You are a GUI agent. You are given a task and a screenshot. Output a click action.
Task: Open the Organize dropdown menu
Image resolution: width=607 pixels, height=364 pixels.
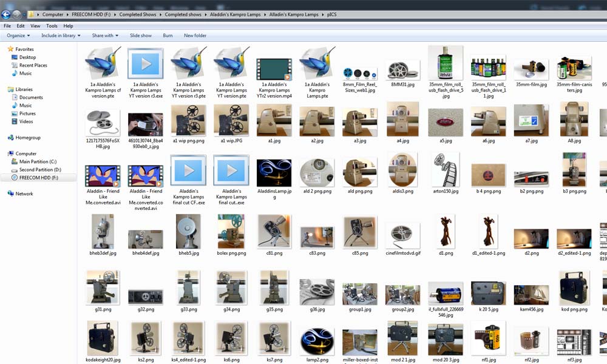pos(18,36)
